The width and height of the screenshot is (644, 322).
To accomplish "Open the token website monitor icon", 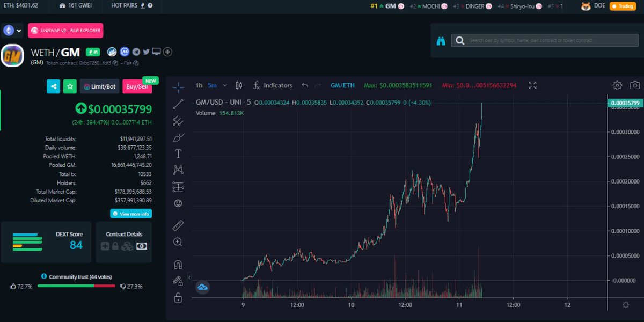I will (157, 52).
